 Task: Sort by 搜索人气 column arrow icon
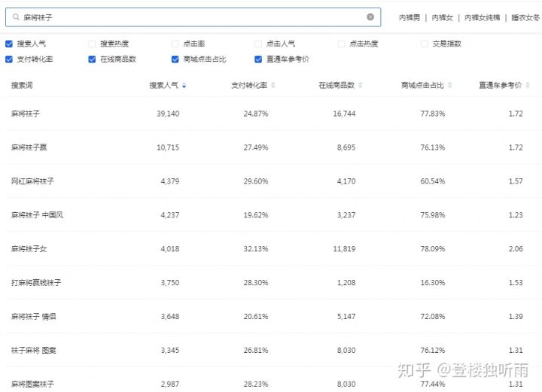(184, 86)
